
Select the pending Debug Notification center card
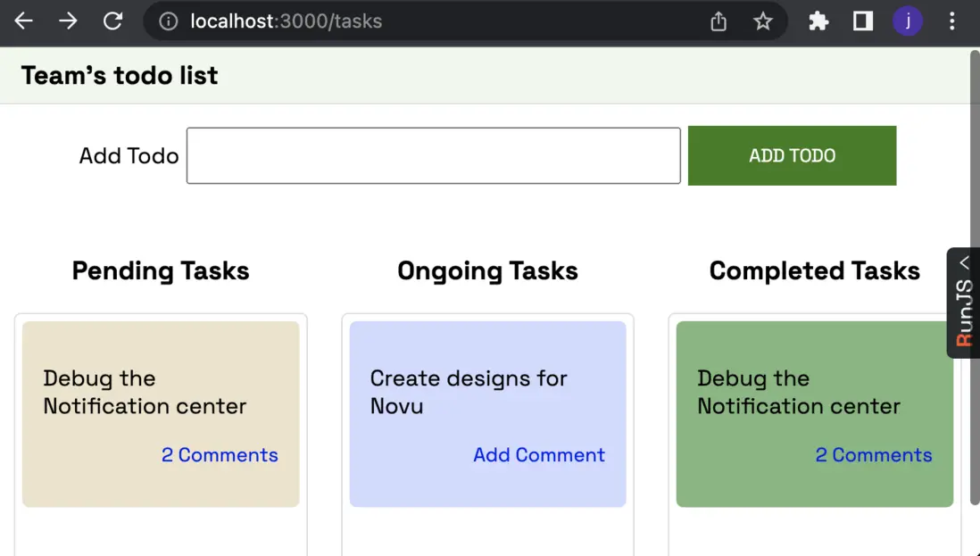click(161, 393)
